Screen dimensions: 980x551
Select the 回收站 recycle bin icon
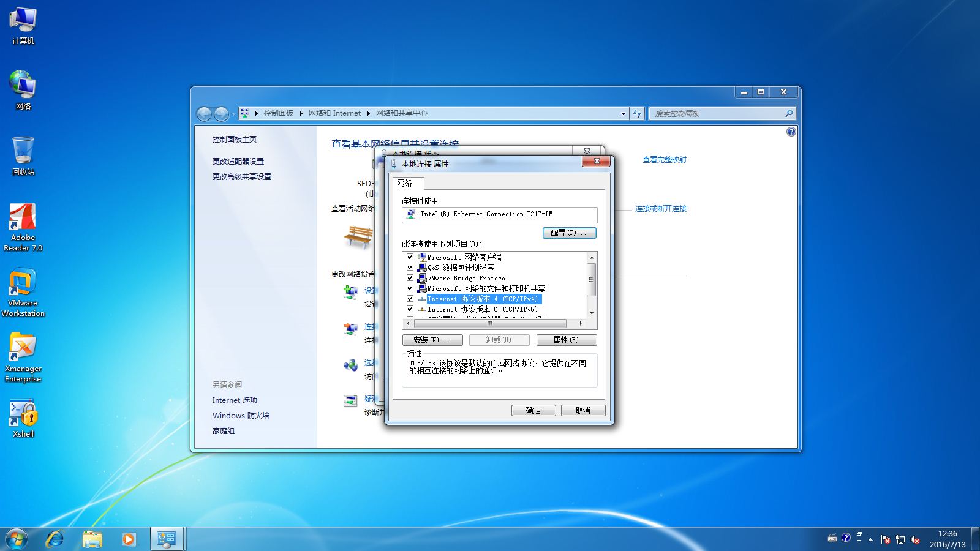pos(23,156)
